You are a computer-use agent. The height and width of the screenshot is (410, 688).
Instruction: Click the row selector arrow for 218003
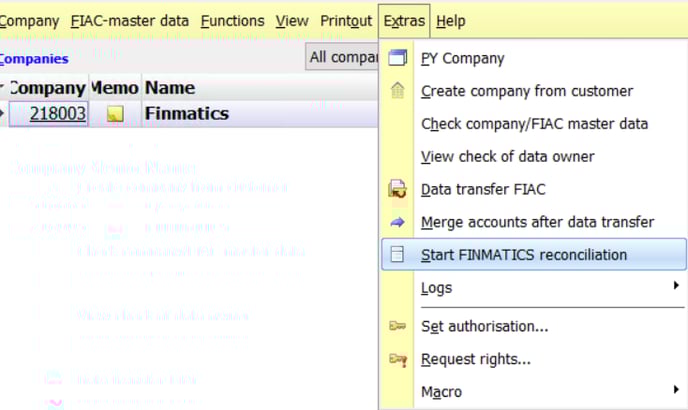pos(3,114)
